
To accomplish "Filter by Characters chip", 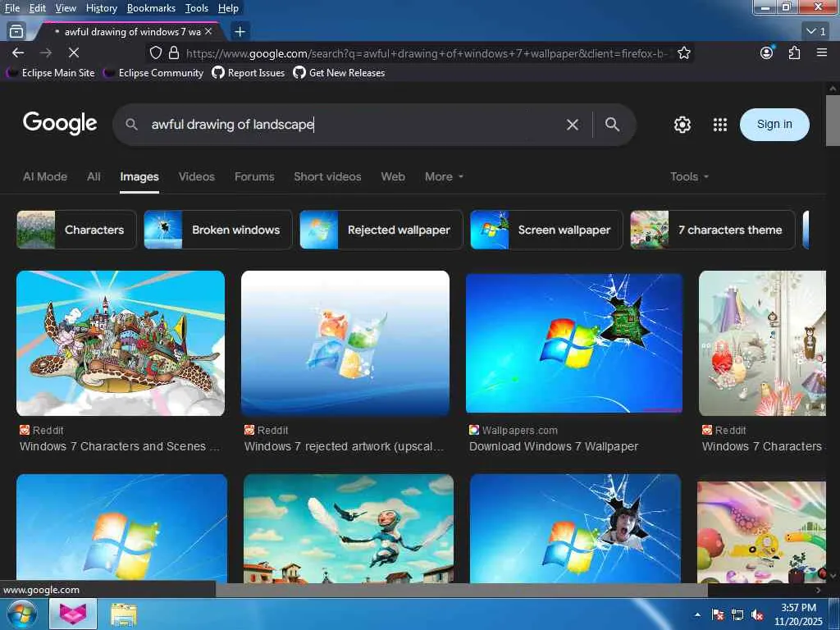I will pyautogui.click(x=76, y=230).
